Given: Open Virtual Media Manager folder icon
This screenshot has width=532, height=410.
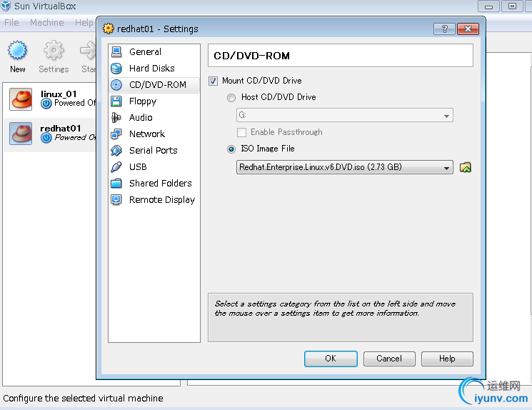Looking at the screenshot, I should click(x=466, y=167).
